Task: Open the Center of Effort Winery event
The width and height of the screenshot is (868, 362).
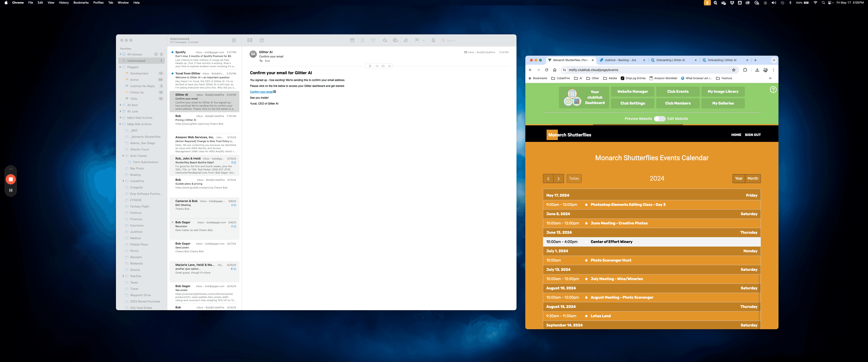Action: click(652, 242)
